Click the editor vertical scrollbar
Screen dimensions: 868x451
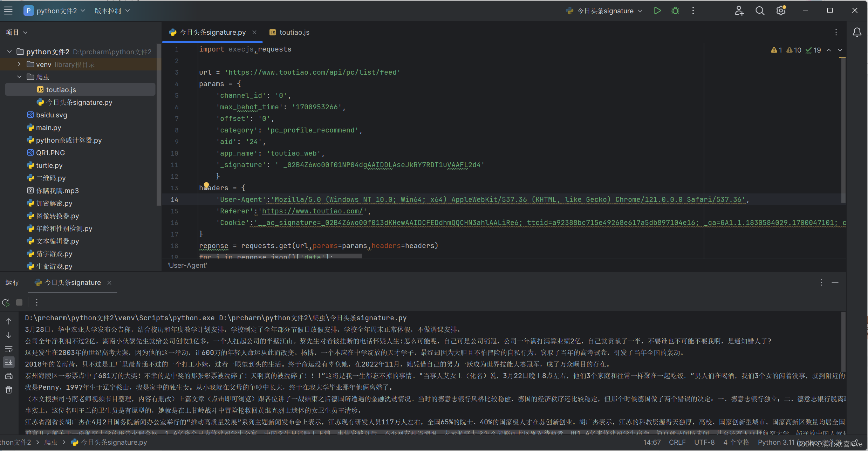tap(843, 130)
